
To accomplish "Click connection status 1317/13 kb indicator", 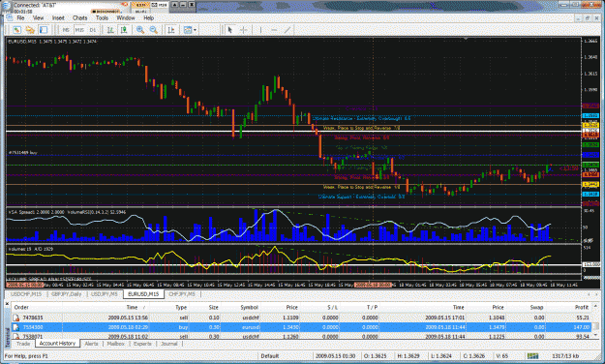I will coord(565,356).
